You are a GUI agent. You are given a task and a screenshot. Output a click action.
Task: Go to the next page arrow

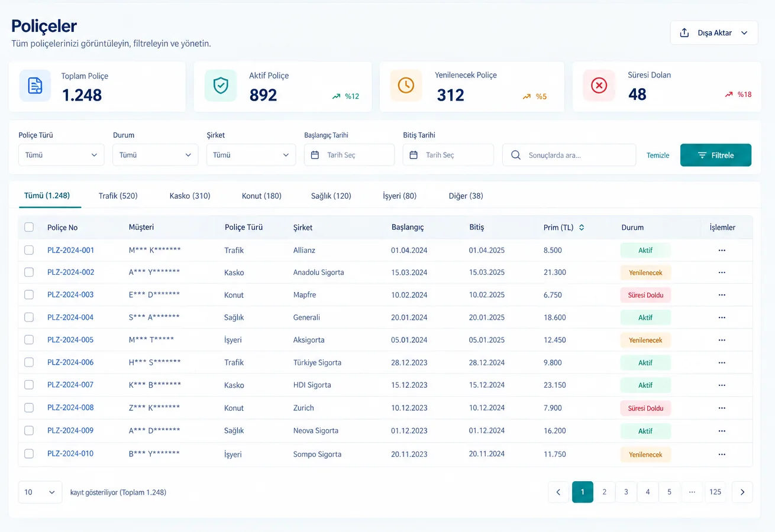pyautogui.click(x=742, y=492)
